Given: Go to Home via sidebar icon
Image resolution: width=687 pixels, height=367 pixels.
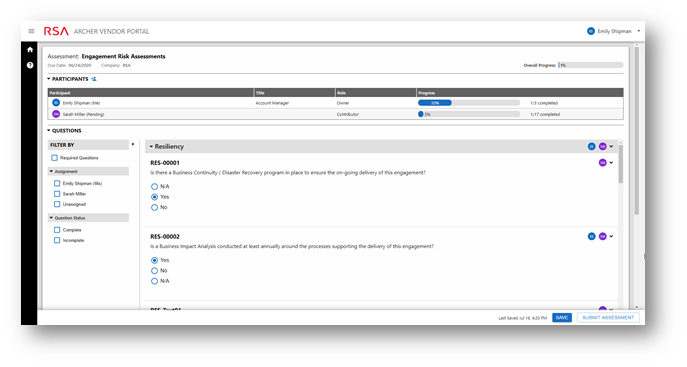Looking at the screenshot, I should 30,49.
